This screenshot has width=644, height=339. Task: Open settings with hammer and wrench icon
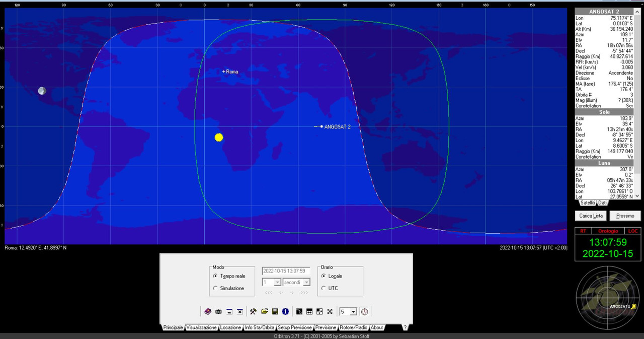[x=254, y=311]
